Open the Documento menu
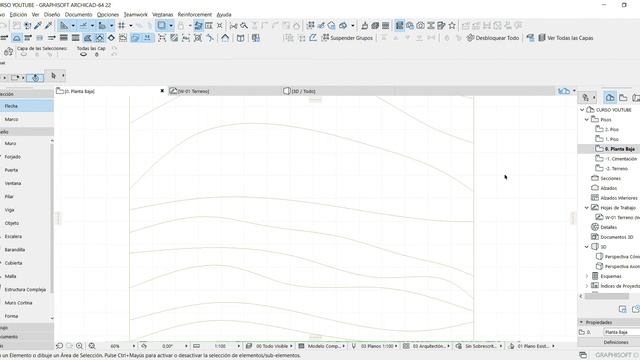 78,15
